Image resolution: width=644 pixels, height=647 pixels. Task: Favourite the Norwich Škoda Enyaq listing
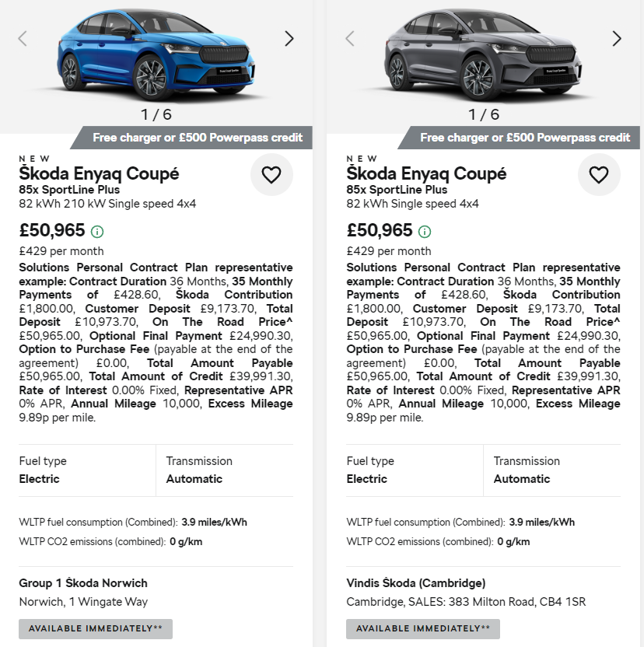pyautogui.click(x=271, y=175)
